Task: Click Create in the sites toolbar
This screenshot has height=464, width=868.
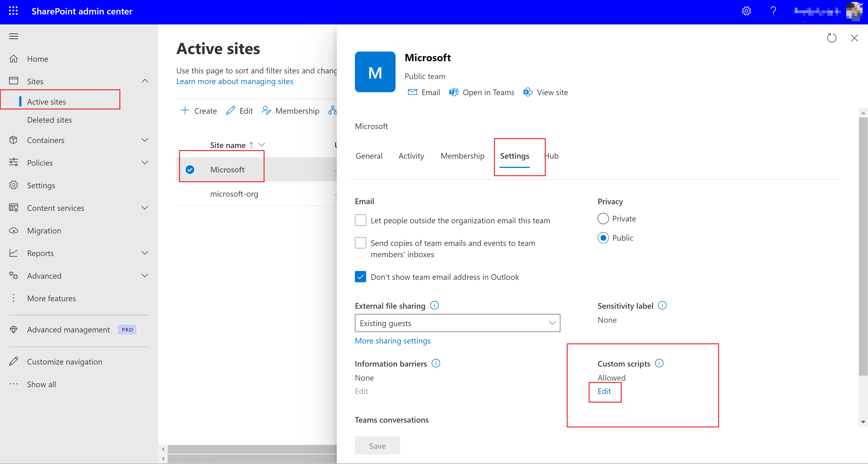Action: pos(199,111)
